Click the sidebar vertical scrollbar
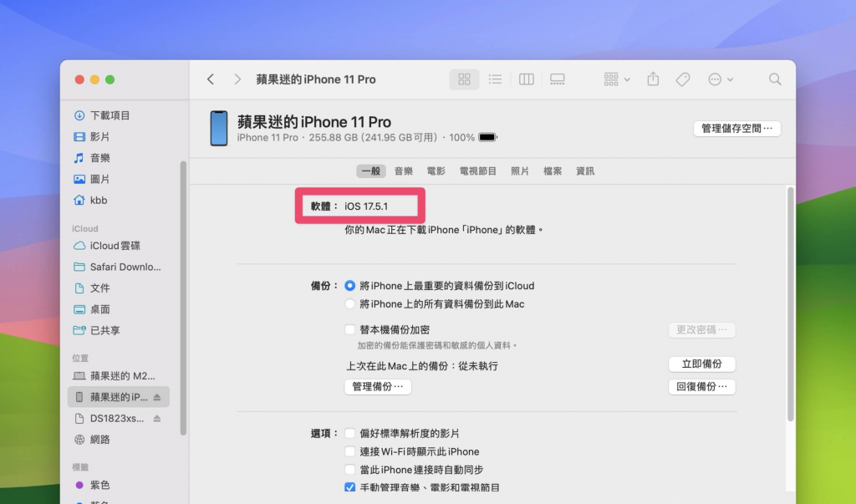The height and width of the screenshot is (504, 856). [x=183, y=298]
